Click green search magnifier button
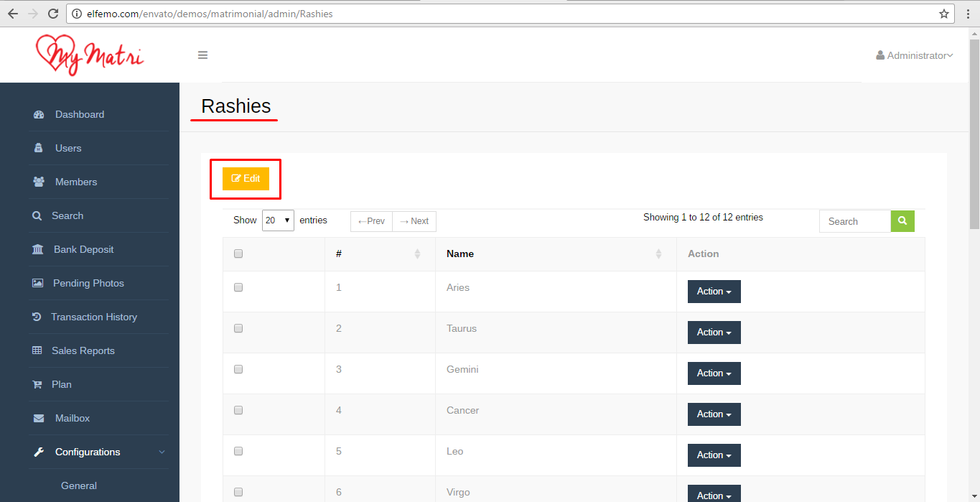 [x=902, y=221]
